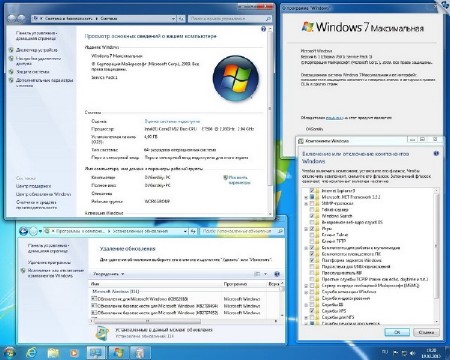The height and width of the screenshot is (360, 450).
Task: Open help icon in Windows Features dialog
Action: (436, 153)
